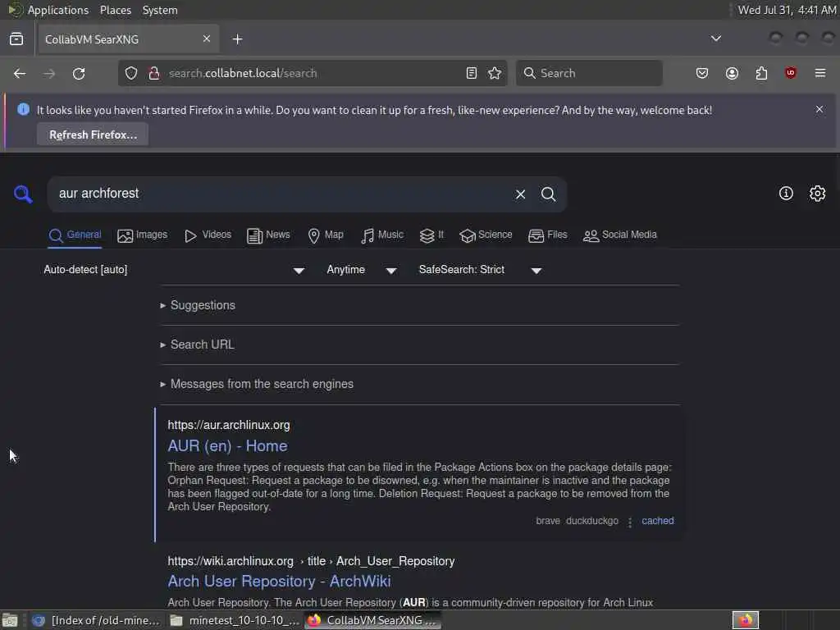
Task: Click the Firefox workspace switcher thumbnail
Action: [x=745, y=620]
